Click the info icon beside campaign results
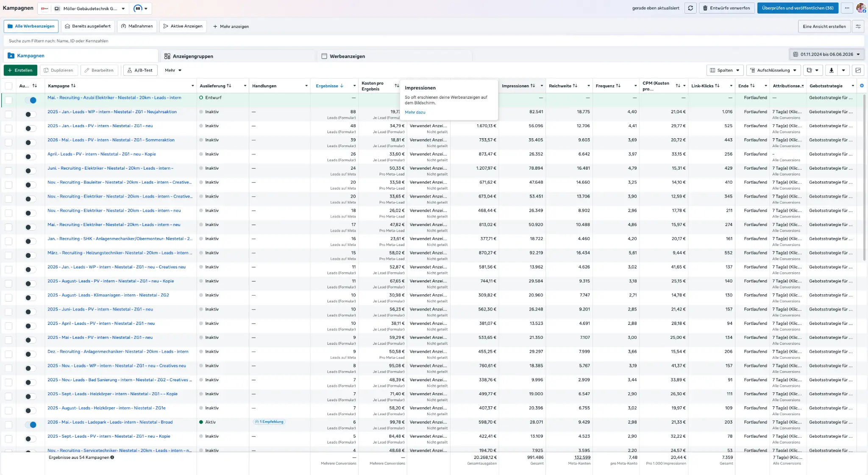 tap(112, 458)
